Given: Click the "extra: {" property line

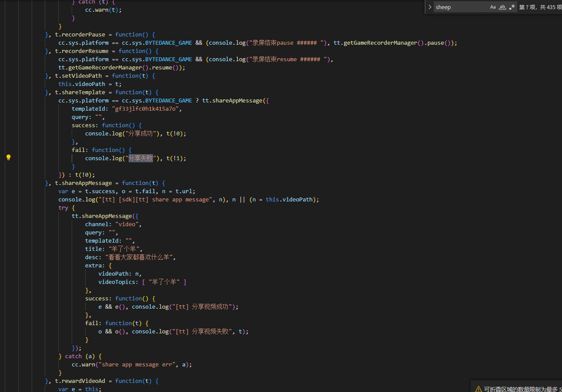Looking at the screenshot, I should pyautogui.click(x=99, y=266).
